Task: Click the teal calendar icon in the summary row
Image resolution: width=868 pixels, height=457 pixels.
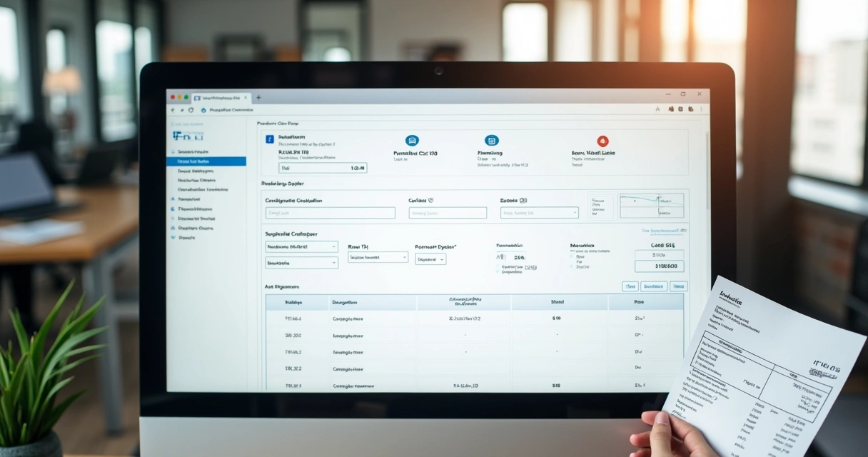Action: (x=491, y=141)
